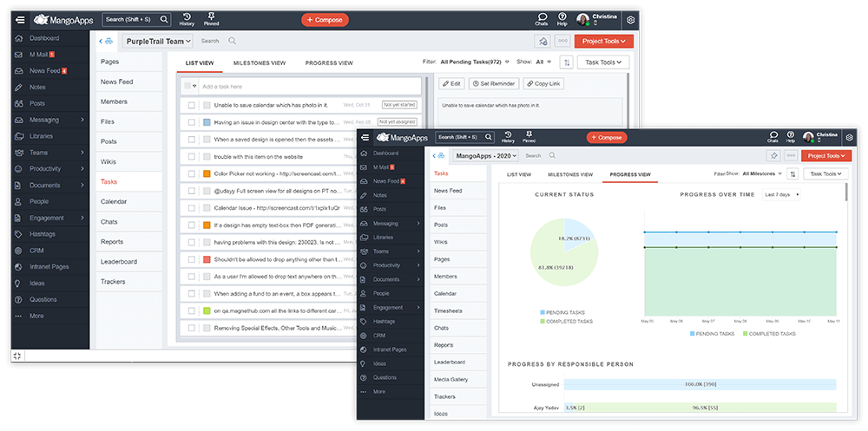
Task: Open History in back PurpleTrail window
Action: click(187, 20)
